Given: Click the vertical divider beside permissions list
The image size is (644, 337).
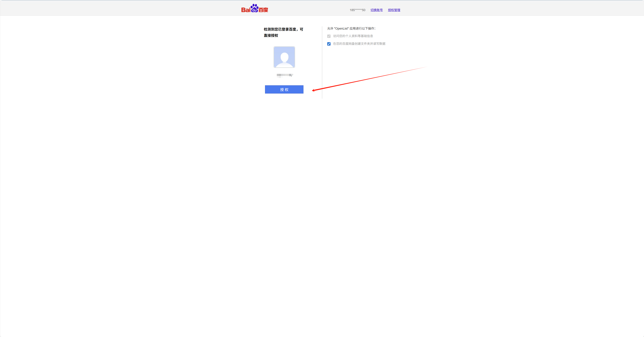Looking at the screenshot, I should tap(322, 63).
